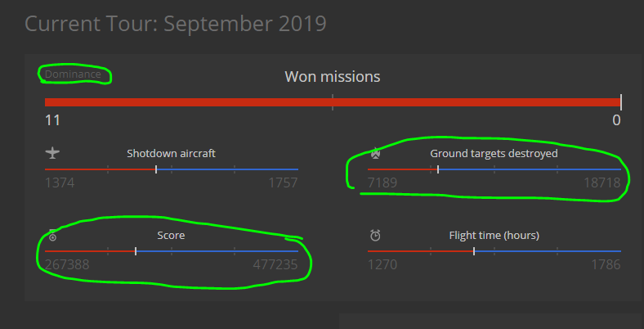Click the target icon above Score
644x329 pixels.
click(53, 237)
